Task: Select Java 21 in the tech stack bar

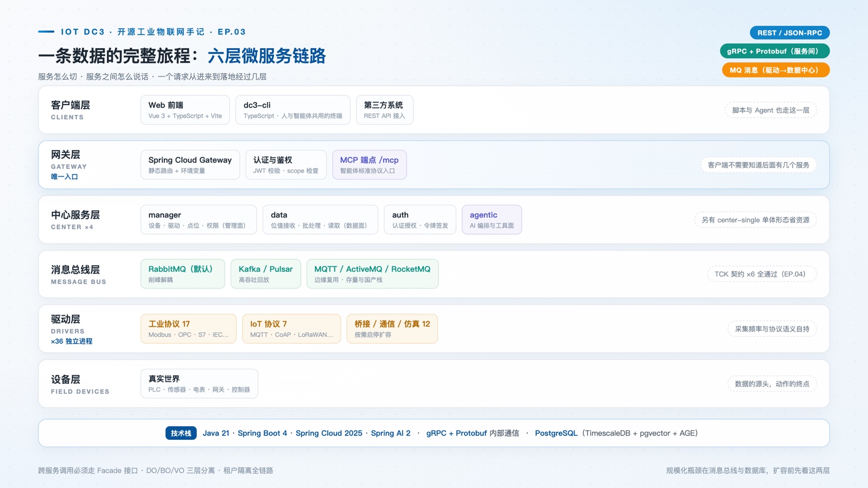Action: click(216, 433)
